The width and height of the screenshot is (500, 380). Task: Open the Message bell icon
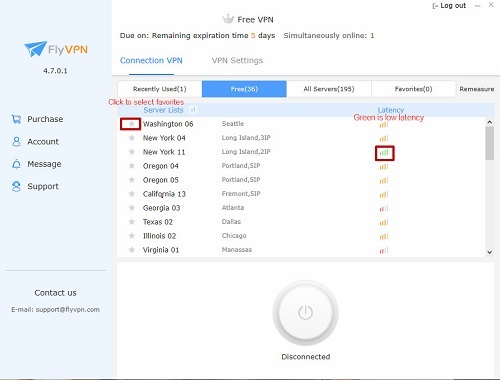(x=16, y=164)
